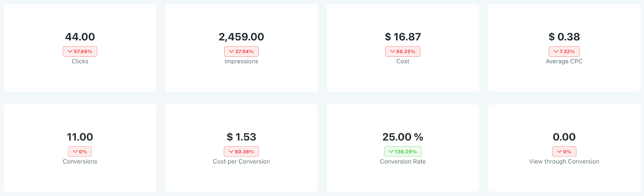The width and height of the screenshot is (644, 196).
Task: Click the Impressions 37.94% change badge
Action: click(x=242, y=52)
